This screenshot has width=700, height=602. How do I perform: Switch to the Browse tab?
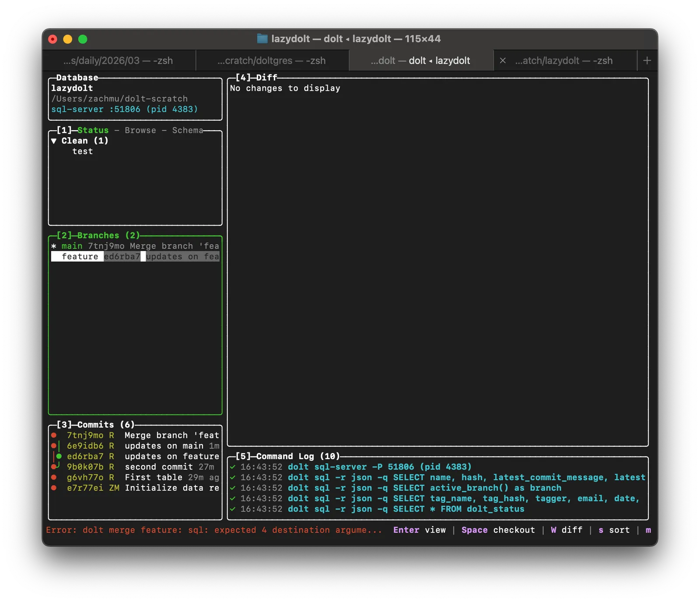140,130
